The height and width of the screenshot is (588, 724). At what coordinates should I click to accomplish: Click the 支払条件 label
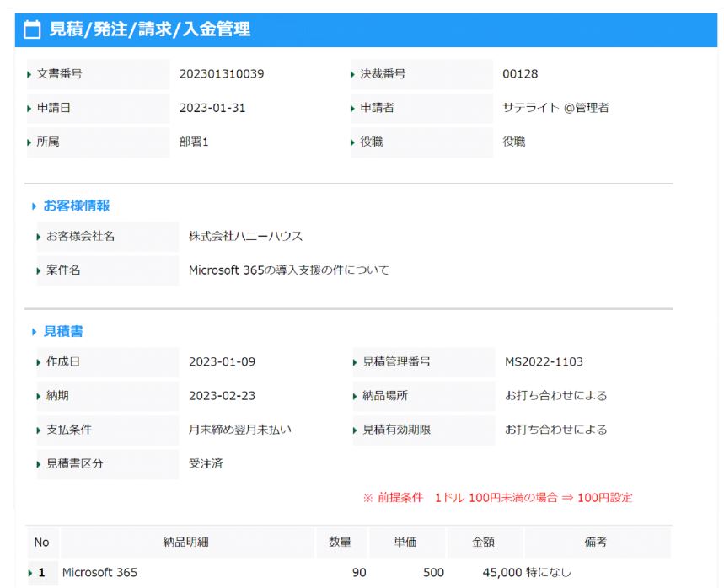click(69, 430)
